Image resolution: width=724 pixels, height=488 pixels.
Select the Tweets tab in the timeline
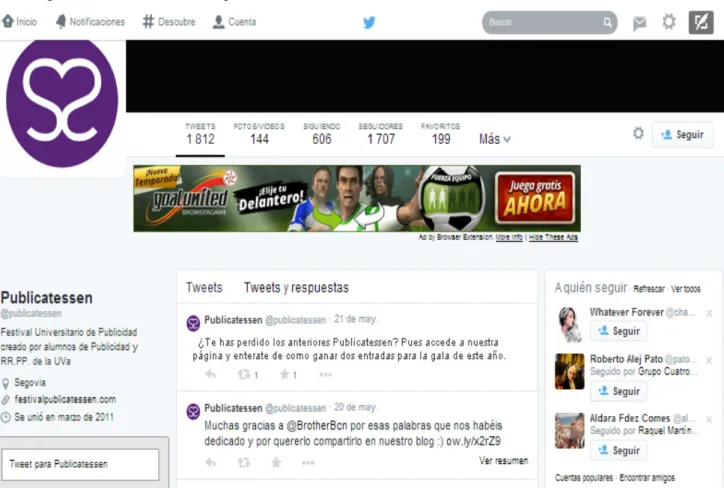(204, 287)
